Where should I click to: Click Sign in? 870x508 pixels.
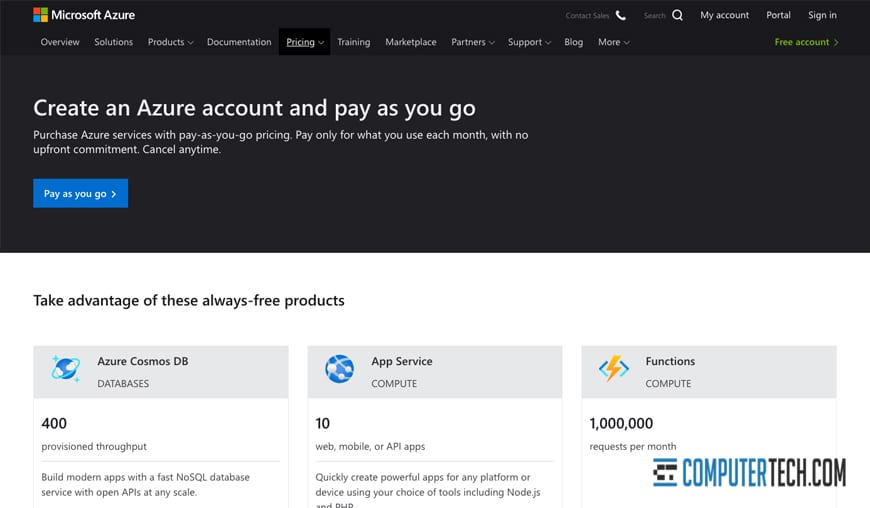[822, 15]
